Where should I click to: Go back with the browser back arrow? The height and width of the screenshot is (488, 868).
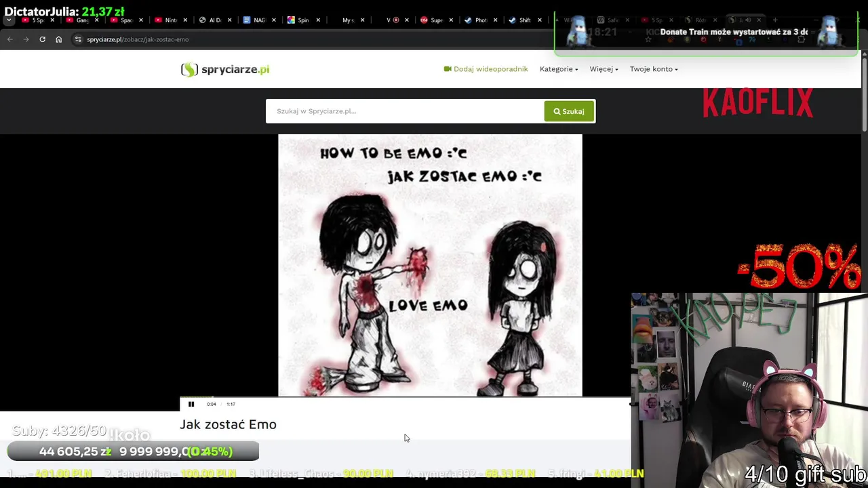[10, 39]
